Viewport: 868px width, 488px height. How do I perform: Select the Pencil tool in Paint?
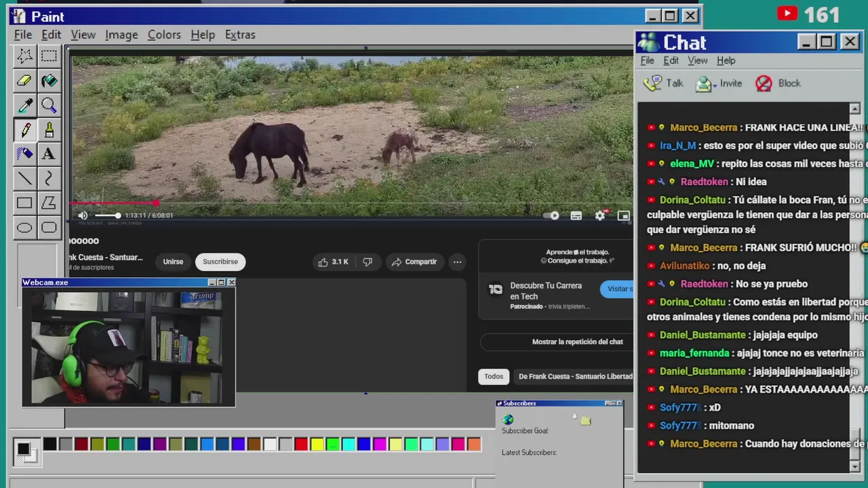click(x=24, y=129)
